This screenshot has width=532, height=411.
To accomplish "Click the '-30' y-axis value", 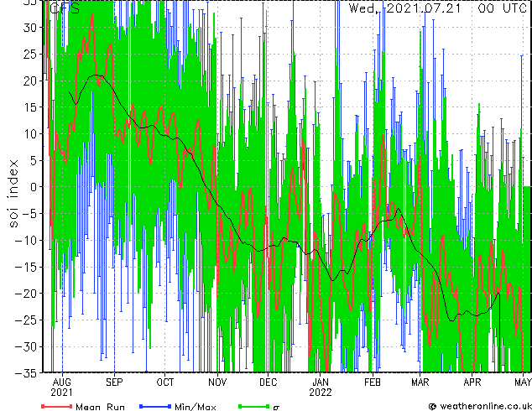I will [26, 346].
